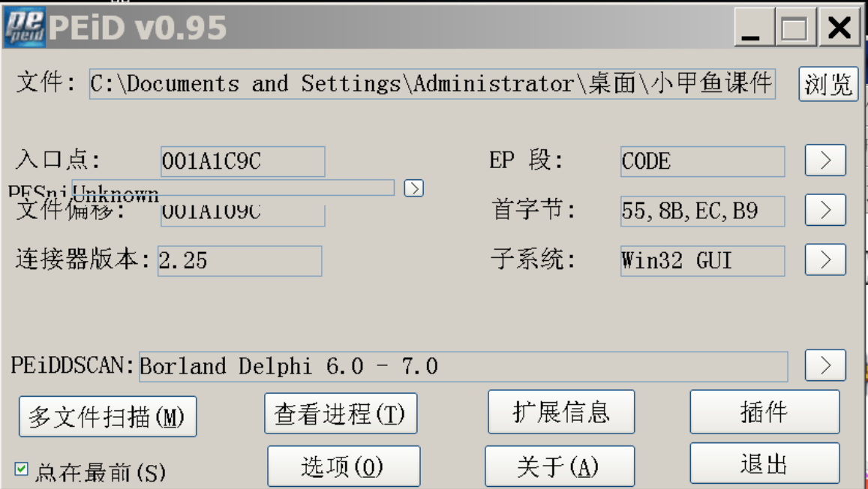The height and width of the screenshot is (489, 868).
Task: Click small arrow beside PESniffer Unknown field
Action: click(x=413, y=188)
